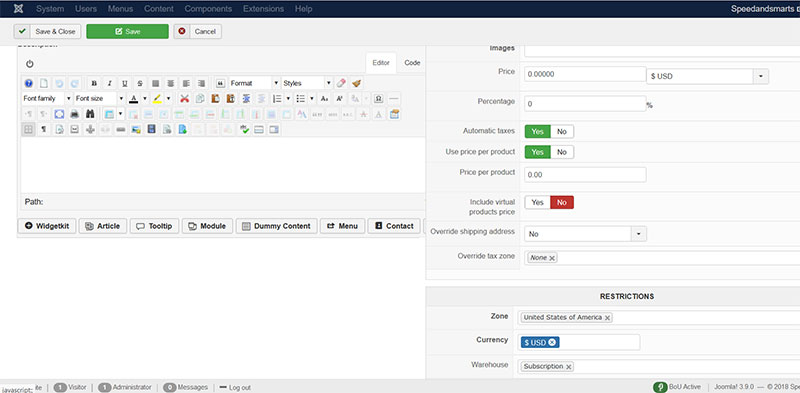Open the Format dropdown

coord(255,83)
